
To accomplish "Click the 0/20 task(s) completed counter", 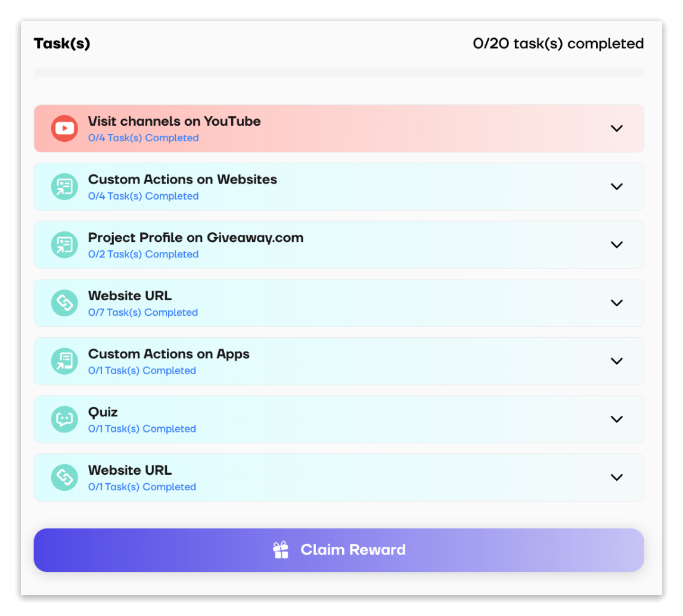I will coord(558,43).
